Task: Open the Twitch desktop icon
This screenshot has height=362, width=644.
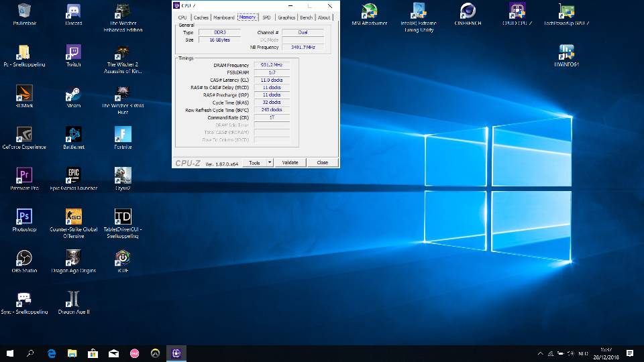Action: (x=74, y=56)
